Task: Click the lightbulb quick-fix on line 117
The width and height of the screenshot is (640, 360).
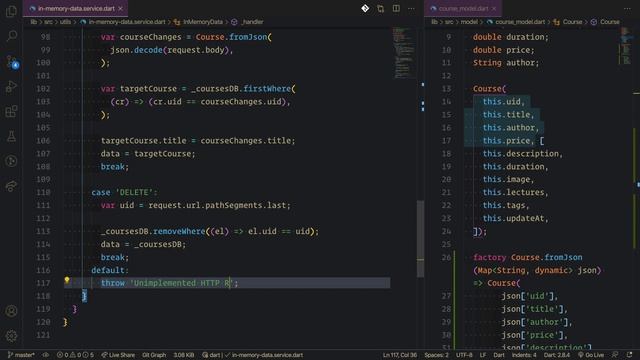Action: click(x=67, y=280)
